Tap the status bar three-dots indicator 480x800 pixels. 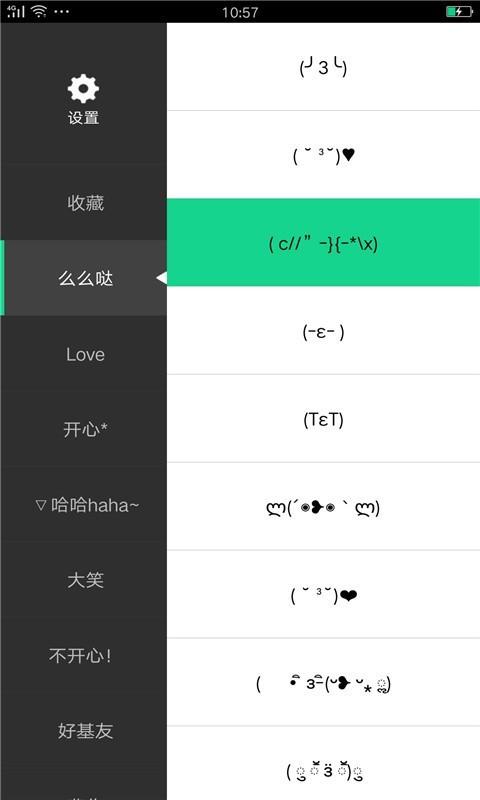click(x=62, y=11)
